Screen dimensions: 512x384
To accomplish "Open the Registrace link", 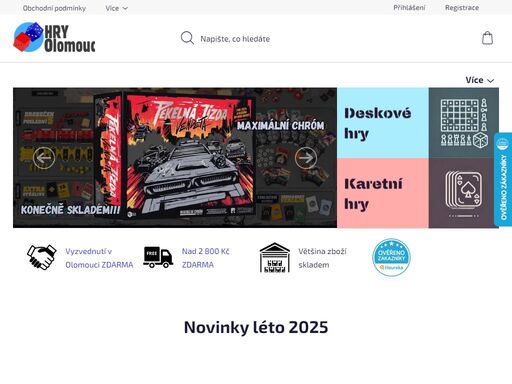I will pyautogui.click(x=462, y=8).
